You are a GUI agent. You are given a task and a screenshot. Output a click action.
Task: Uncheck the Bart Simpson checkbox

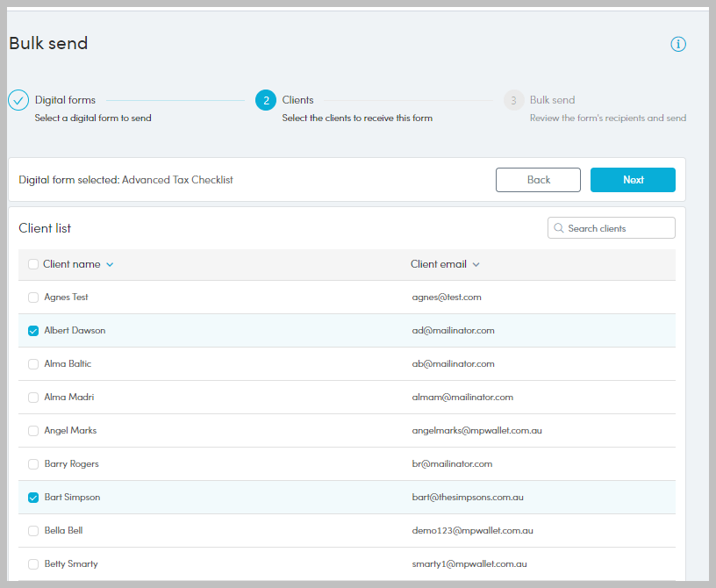[33, 498]
